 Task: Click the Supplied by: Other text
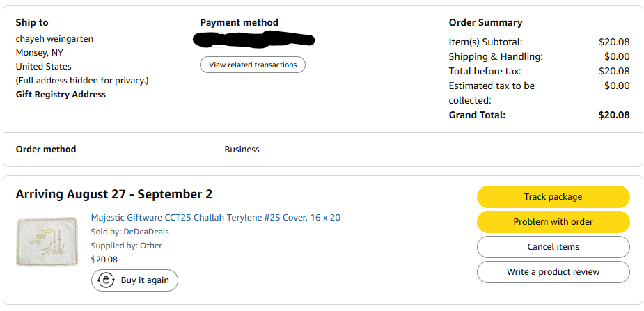126,246
